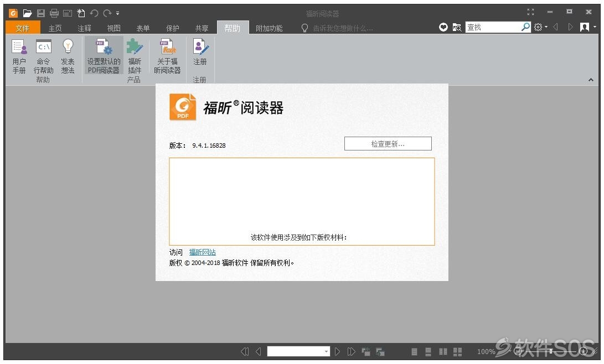The width and height of the screenshot is (604, 364).
Task: Click the next search result triangle
Action: 570,27
